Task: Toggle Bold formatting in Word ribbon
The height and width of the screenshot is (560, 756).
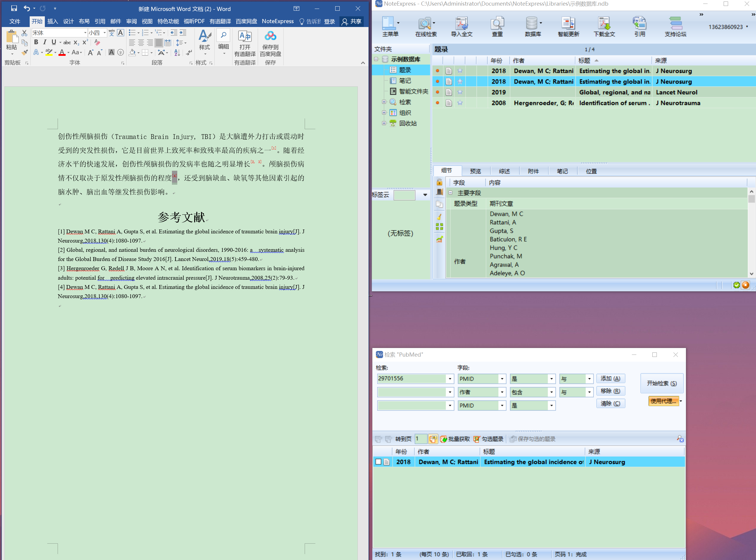Action: click(36, 42)
